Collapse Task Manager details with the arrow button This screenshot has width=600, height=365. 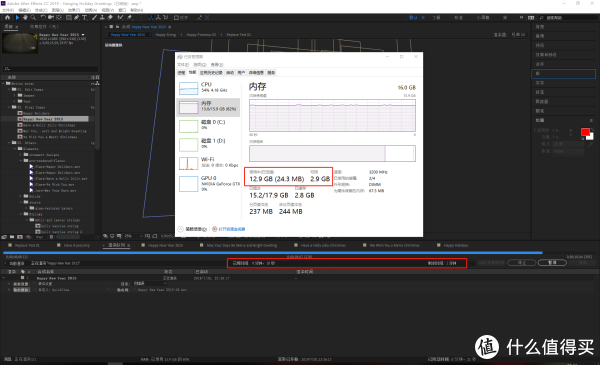[x=180, y=229]
